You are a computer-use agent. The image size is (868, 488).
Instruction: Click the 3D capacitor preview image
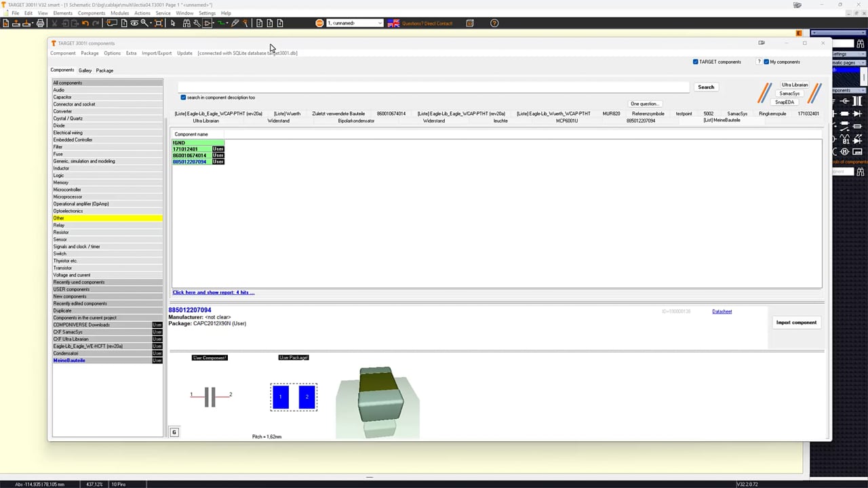click(x=377, y=401)
